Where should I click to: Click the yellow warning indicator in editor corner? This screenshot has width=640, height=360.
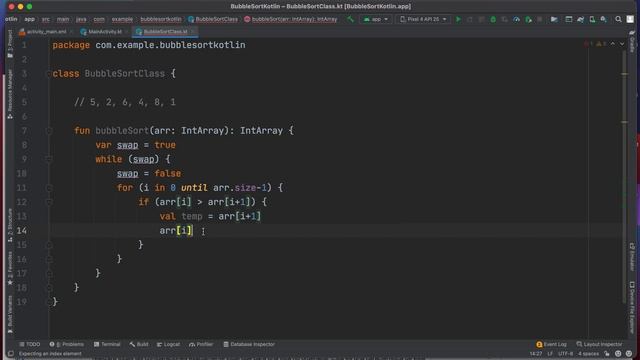601,44
